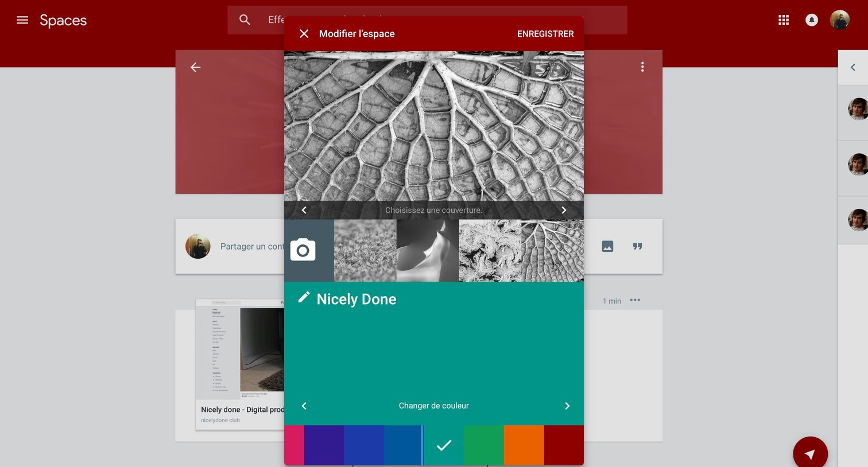Click the quote icon in share box
The width and height of the screenshot is (868, 467).
pyautogui.click(x=637, y=246)
